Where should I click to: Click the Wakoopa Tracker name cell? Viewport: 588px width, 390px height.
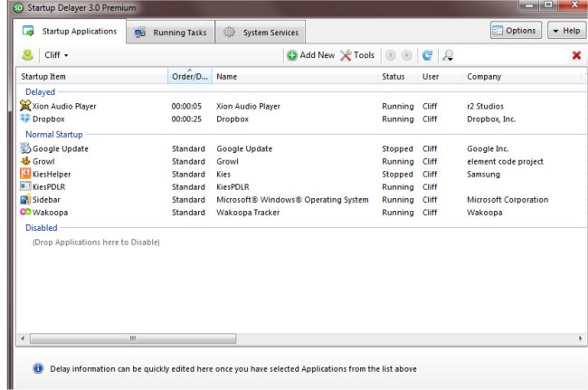pyautogui.click(x=248, y=213)
